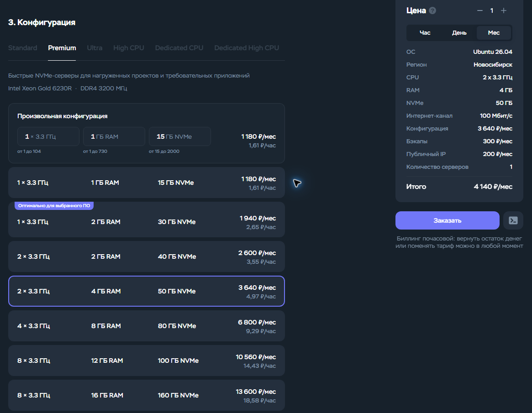The width and height of the screenshot is (532, 413).
Task: Choose the 13 600 ₽/мес plan
Action: pos(147,395)
